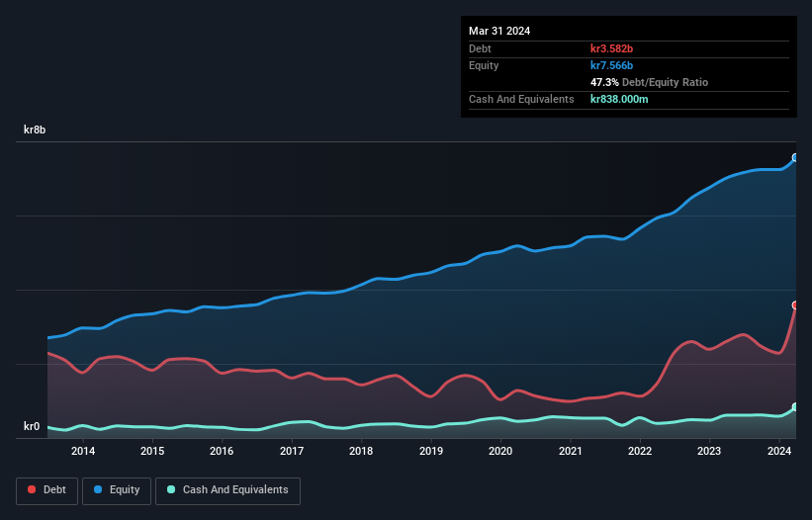Click the 2018 x-axis label
Image resolution: width=812 pixels, height=520 pixels.
(361, 451)
